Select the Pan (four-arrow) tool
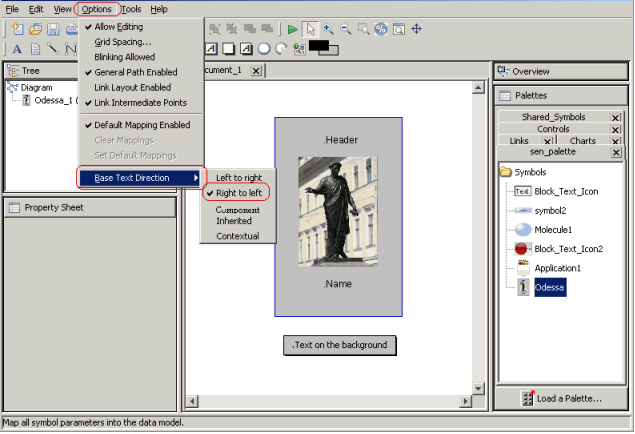The image size is (635, 434). click(x=416, y=30)
